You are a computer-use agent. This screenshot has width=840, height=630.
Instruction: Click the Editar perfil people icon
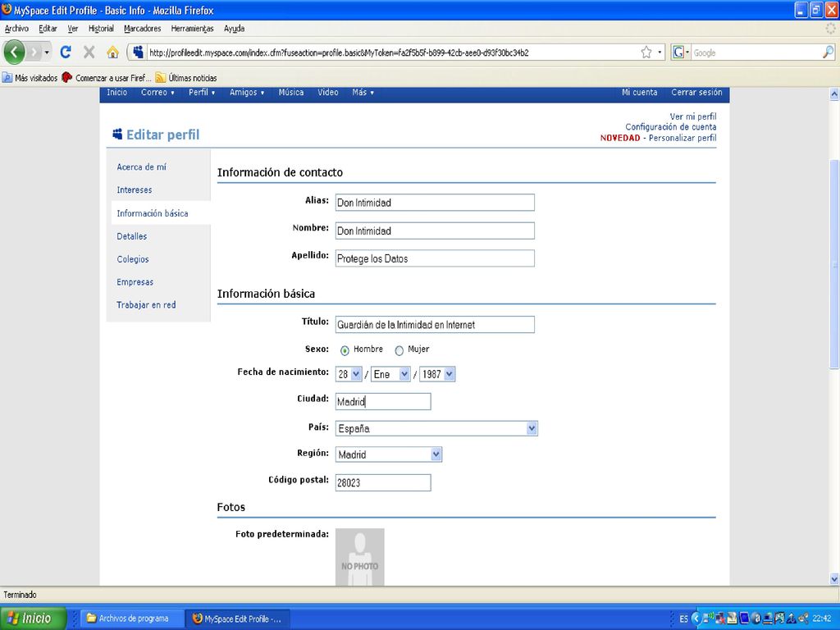[117, 134]
